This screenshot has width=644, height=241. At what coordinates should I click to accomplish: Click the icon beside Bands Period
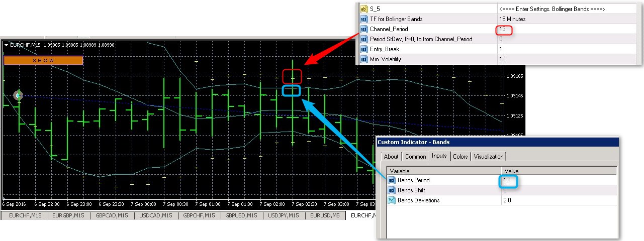click(392, 180)
